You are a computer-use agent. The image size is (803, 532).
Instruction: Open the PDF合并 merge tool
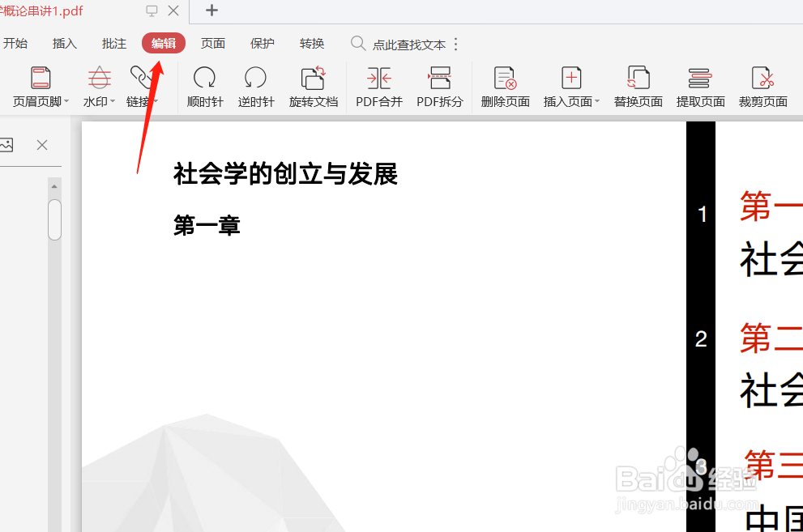pyautogui.click(x=378, y=85)
